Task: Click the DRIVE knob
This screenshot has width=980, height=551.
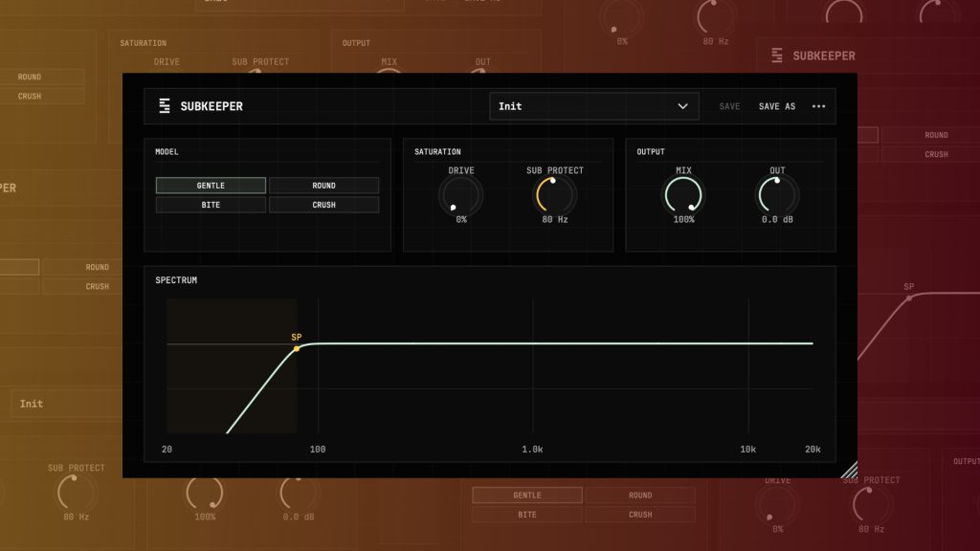Action: tap(461, 195)
